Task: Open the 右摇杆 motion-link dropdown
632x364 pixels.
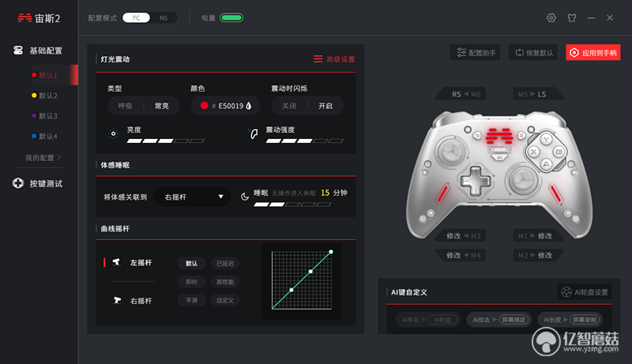Action: click(192, 197)
